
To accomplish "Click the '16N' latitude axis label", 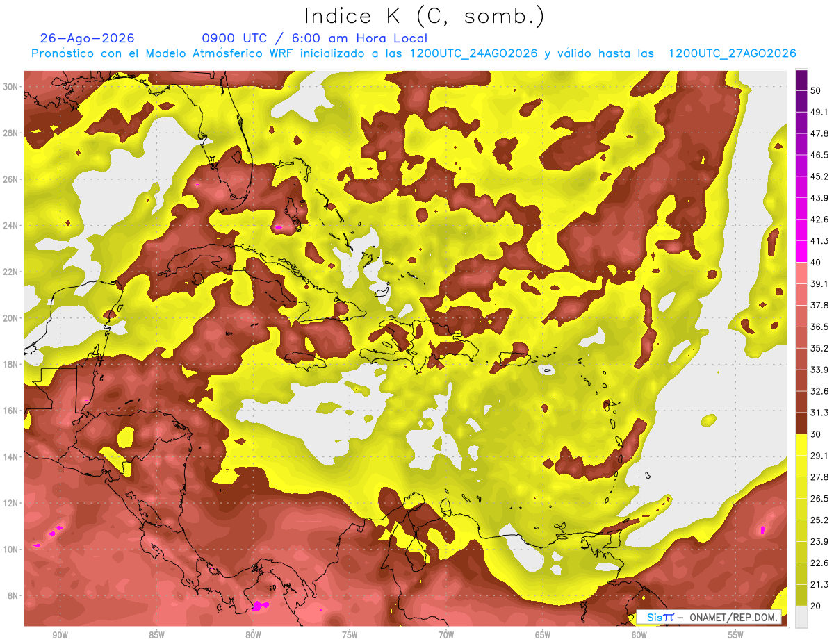I will [x=11, y=411].
